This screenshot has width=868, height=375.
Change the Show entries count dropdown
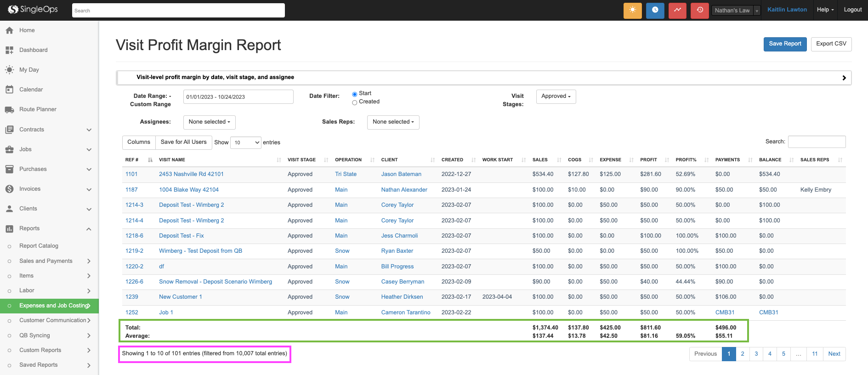point(245,142)
